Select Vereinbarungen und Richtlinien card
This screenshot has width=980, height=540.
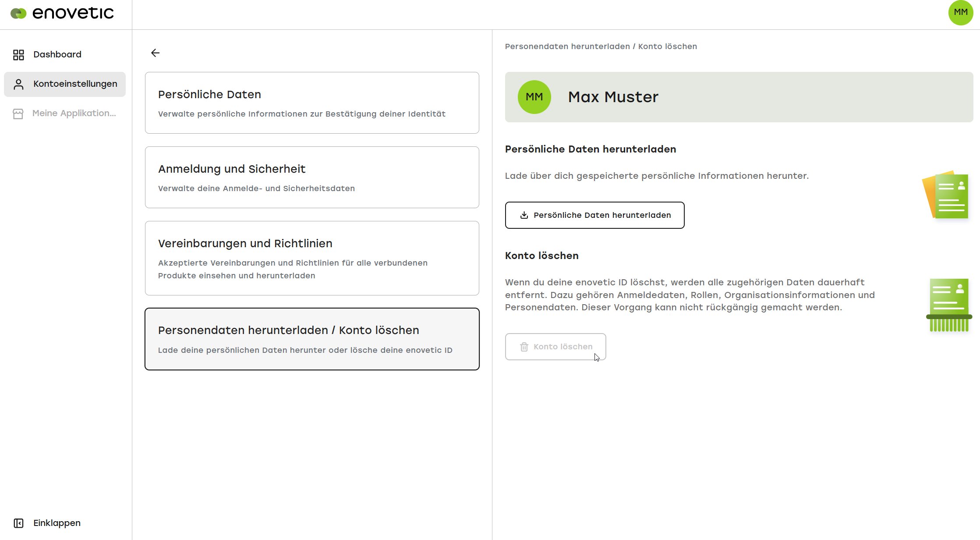[x=312, y=258]
